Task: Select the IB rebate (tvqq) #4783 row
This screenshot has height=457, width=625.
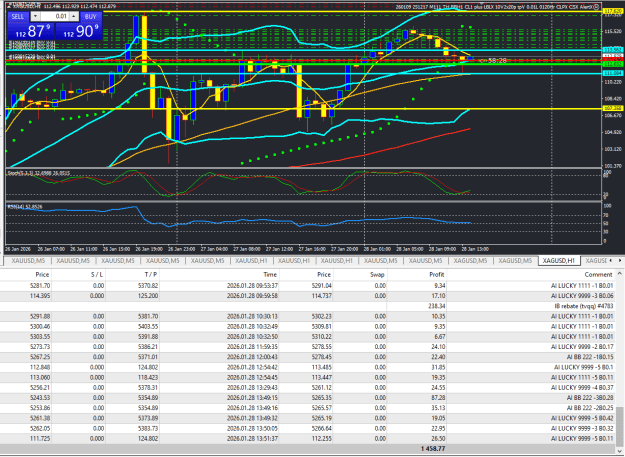Action: 308,306
